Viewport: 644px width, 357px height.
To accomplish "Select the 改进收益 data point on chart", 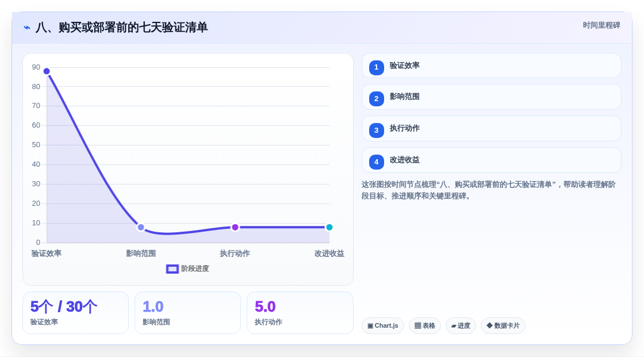I will 329,227.
